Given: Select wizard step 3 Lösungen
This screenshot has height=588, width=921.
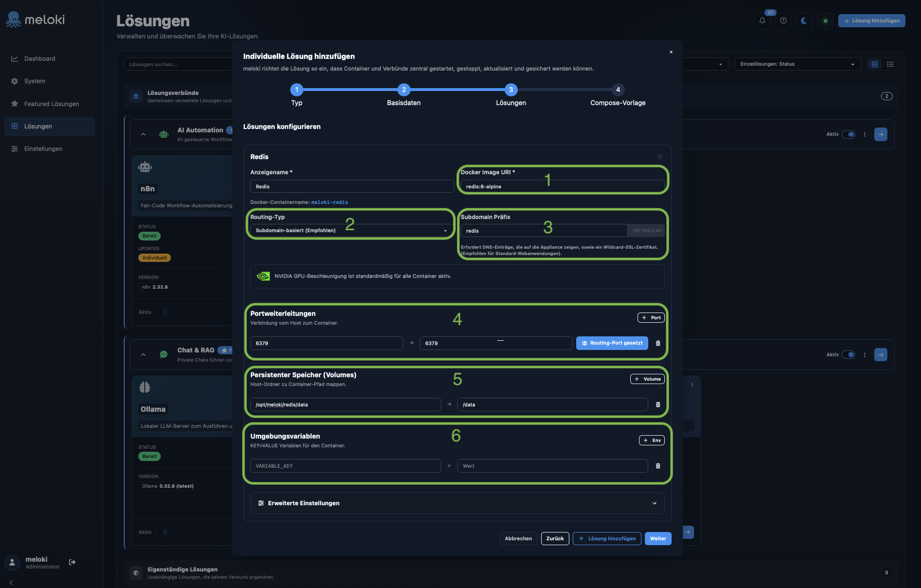Looking at the screenshot, I should [x=511, y=90].
